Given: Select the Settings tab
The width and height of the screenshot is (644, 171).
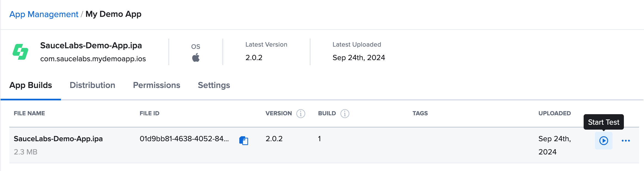Looking at the screenshot, I should pyautogui.click(x=214, y=85).
